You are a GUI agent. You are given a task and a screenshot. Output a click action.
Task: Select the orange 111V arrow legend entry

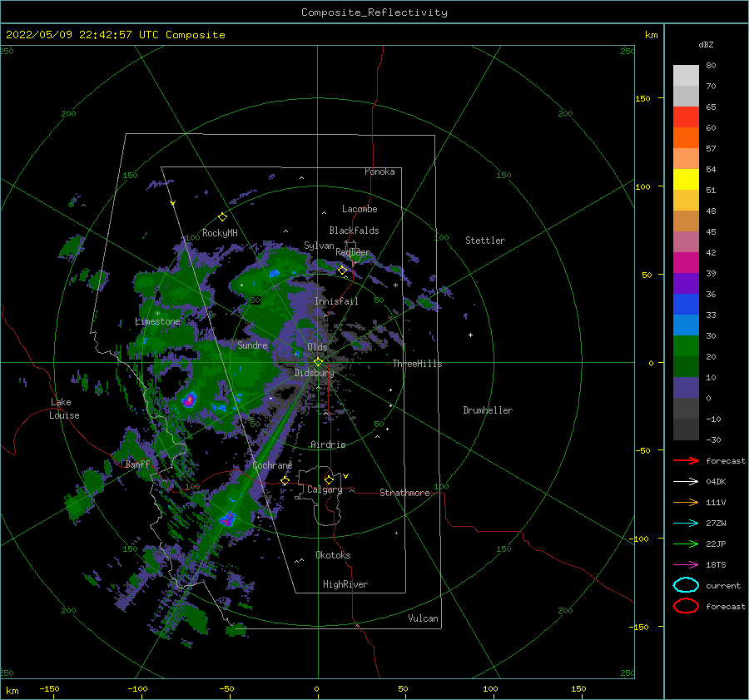(x=686, y=502)
